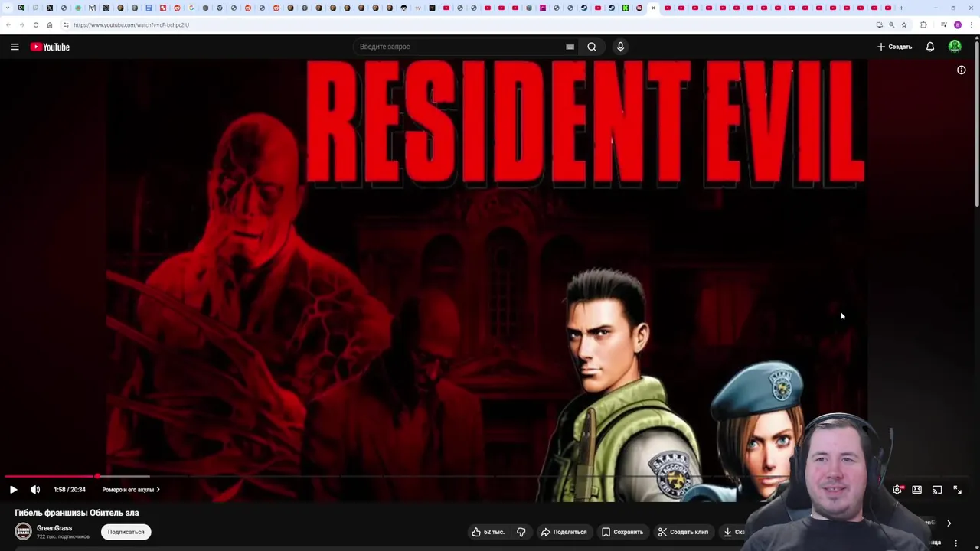Open Chrome three-dot menu
Viewport: 980px width, 551px height.
(972, 25)
